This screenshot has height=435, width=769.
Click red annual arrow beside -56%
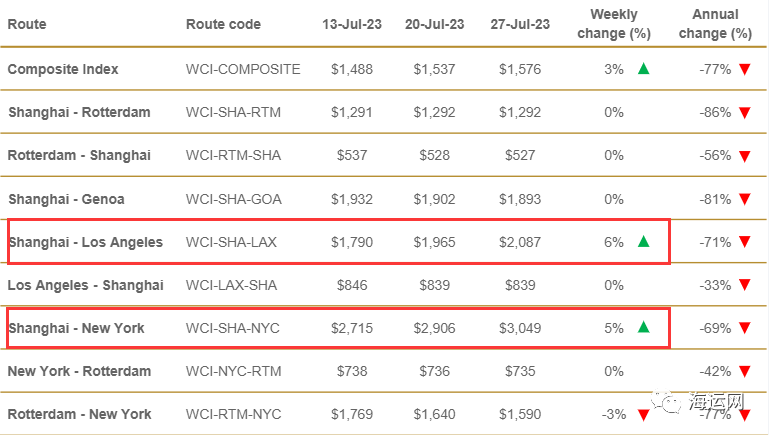click(x=744, y=156)
